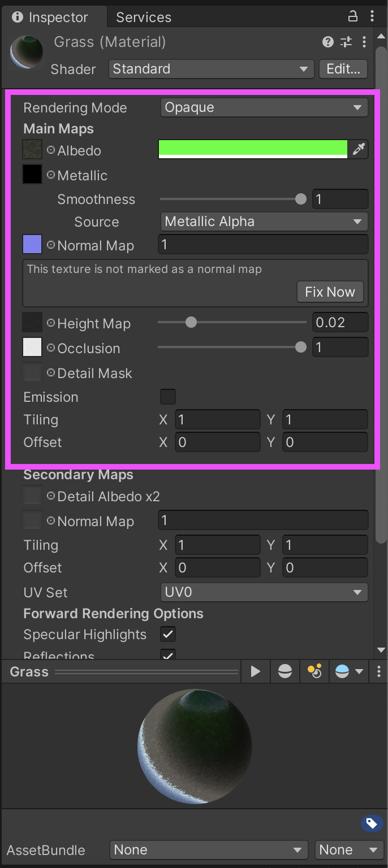Click the preview mesh shape icon
This screenshot has width=388, height=868.
285,671
